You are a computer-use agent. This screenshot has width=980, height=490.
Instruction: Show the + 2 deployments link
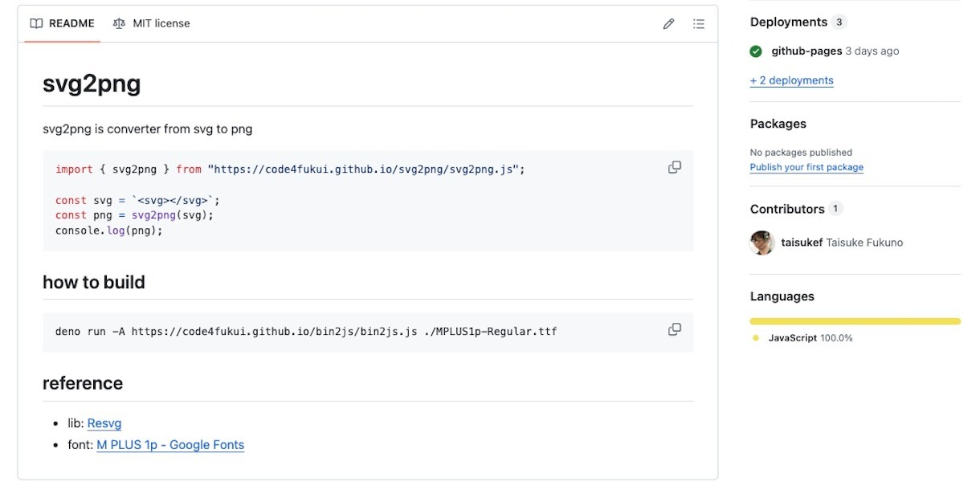[x=791, y=80]
